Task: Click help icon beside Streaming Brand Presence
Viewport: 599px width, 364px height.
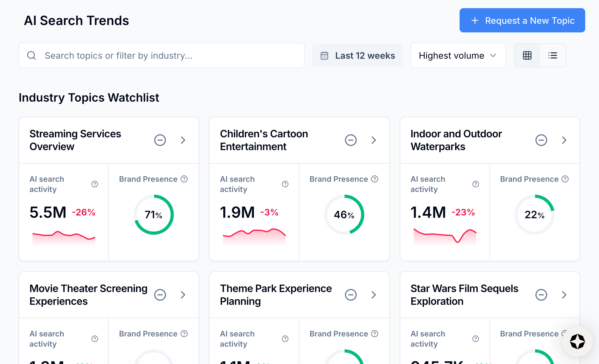Action: [x=184, y=179]
